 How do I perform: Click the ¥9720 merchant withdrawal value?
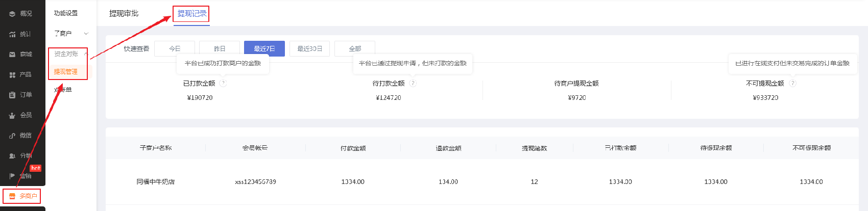point(577,97)
